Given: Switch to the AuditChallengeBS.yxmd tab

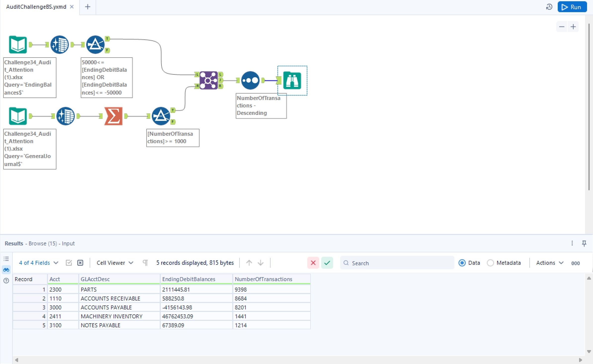Looking at the screenshot, I should [x=36, y=7].
